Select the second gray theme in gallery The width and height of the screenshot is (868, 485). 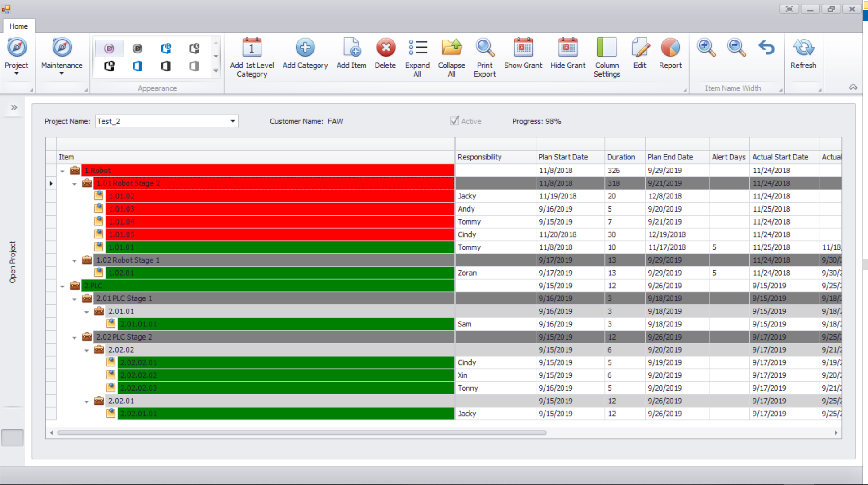point(137,48)
